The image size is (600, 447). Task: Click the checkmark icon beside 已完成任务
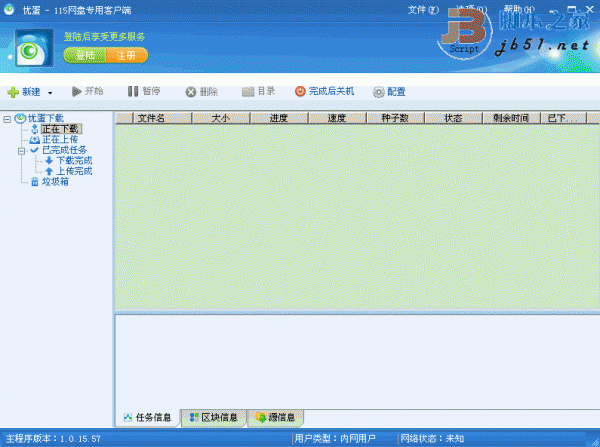(x=34, y=150)
